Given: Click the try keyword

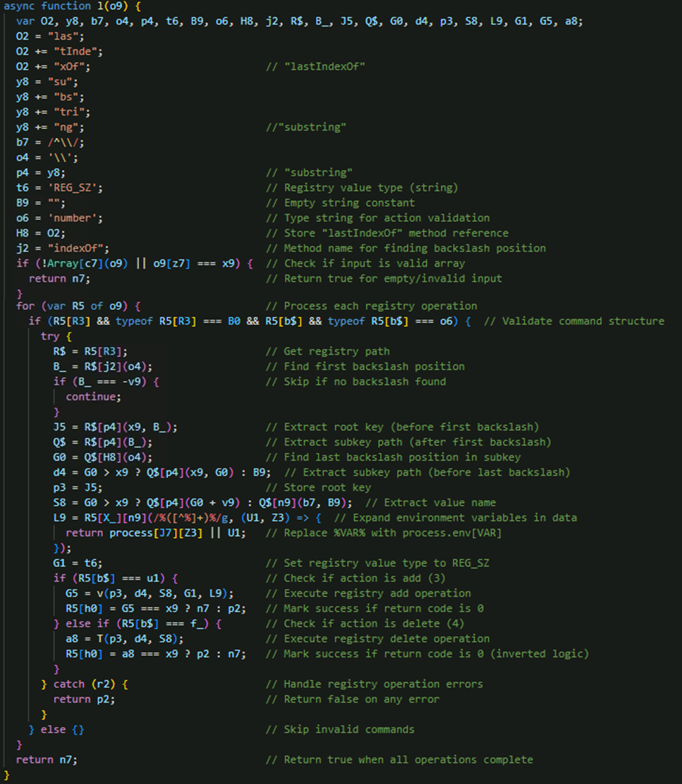Looking at the screenshot, I should point(50,336).
